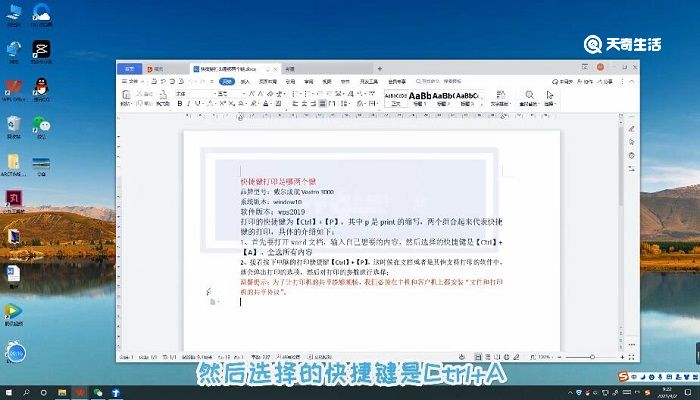Screen dimensions: 700x400
Task: Open Find and Replace magnifier tool
Action: click(529, 95)
